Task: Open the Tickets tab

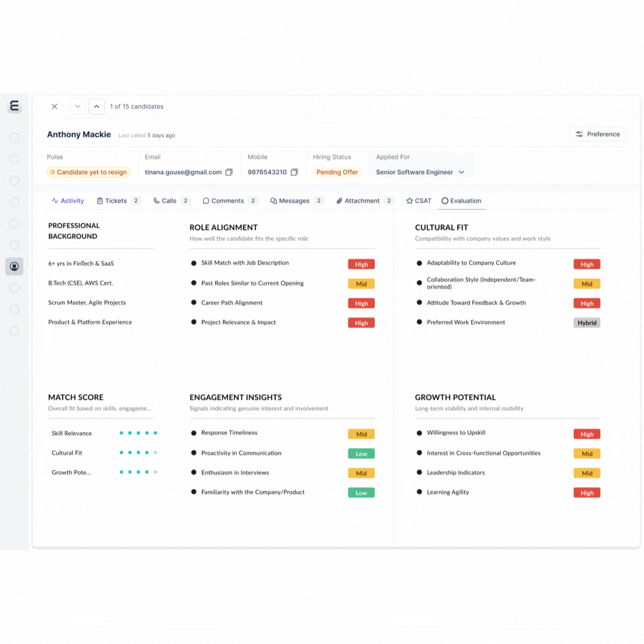Action: click(112, 201)
